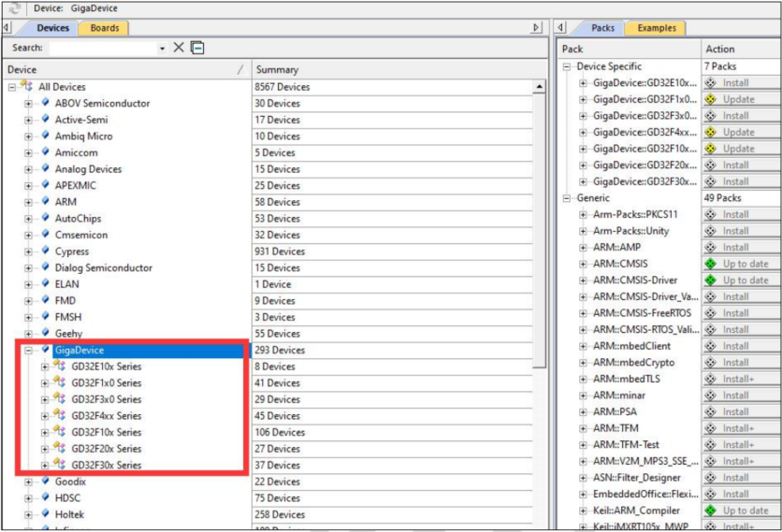This screenshot has width=782, height=532.
Task: Expand the GigaDevice::GD32E10x pack entry
Action: [583, 83]
